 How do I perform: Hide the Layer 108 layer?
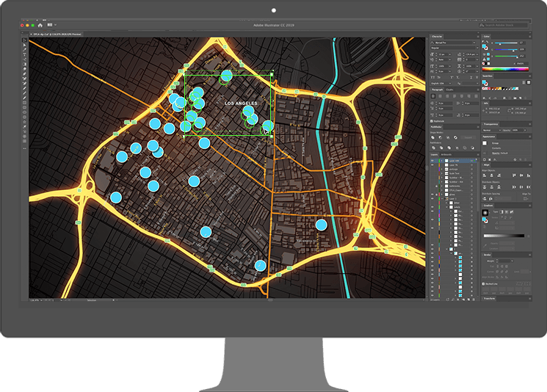point(432,161)
